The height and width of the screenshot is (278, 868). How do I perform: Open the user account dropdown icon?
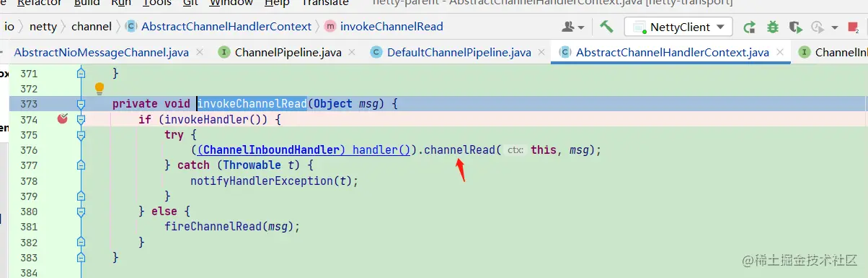click(573, 27)
